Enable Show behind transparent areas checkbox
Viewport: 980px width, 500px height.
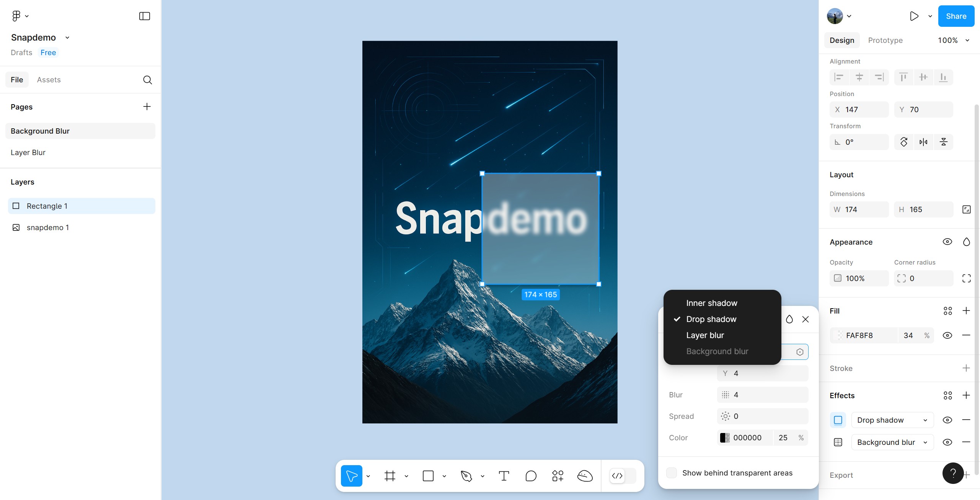(x=671, y=473)
